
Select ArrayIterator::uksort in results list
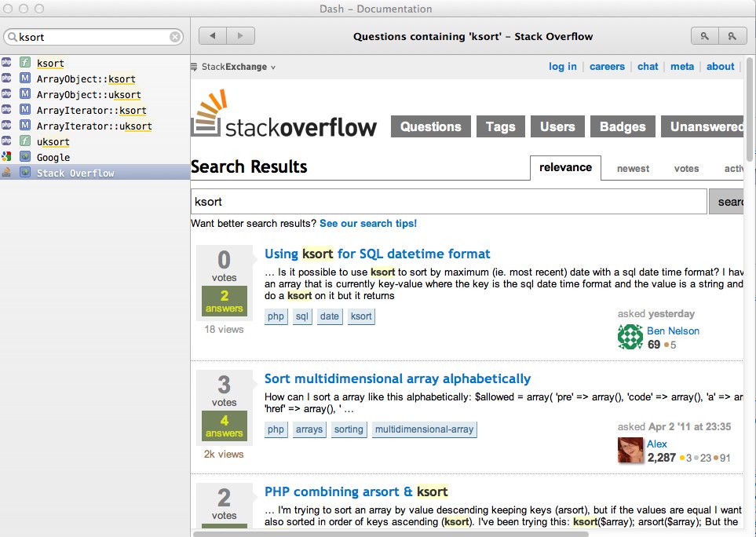pyautogui.click(x=95, y=126)
